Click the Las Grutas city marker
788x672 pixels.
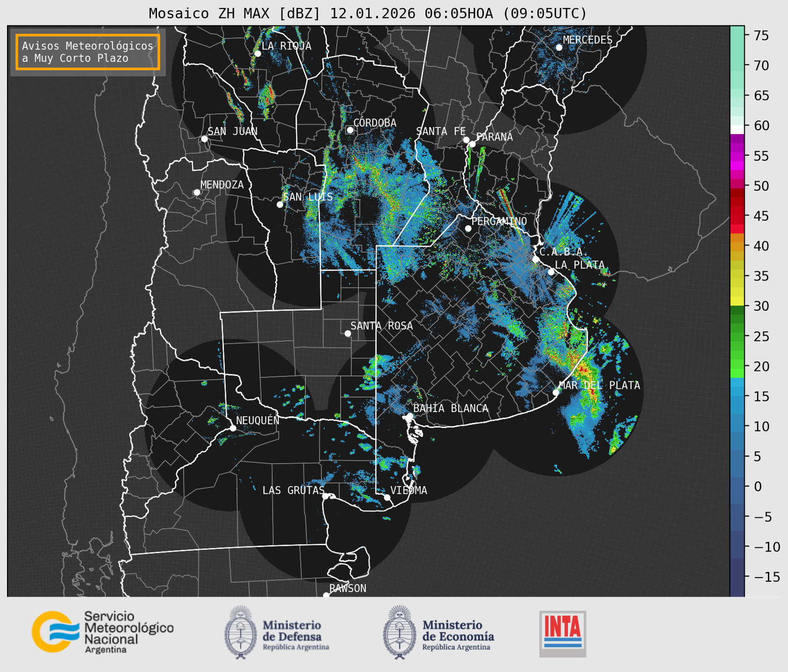[325, 496]
